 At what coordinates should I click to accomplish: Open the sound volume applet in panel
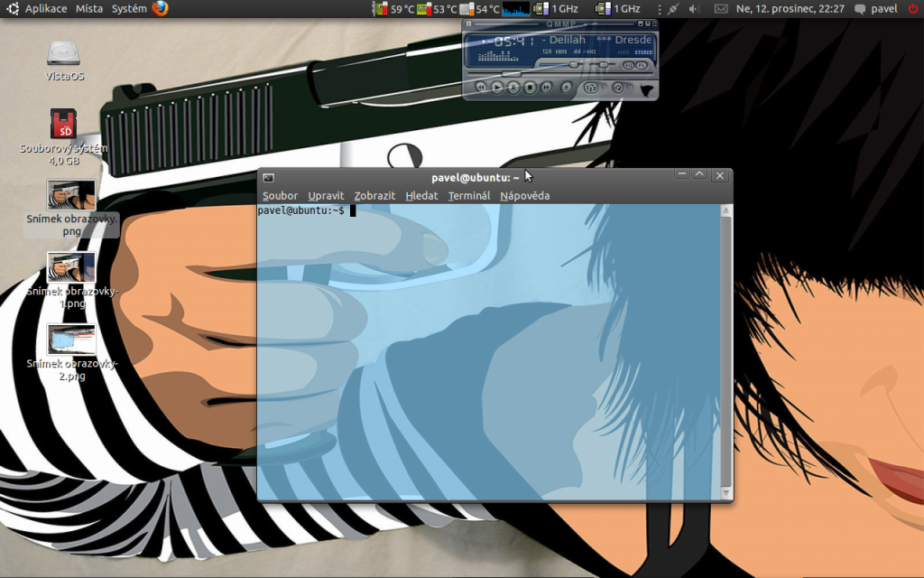[694, 9]
